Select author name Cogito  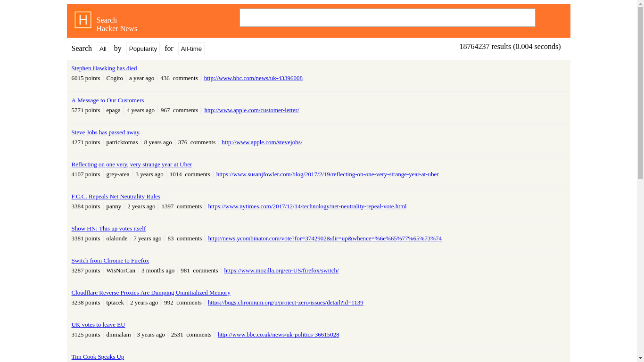(115, 78)
